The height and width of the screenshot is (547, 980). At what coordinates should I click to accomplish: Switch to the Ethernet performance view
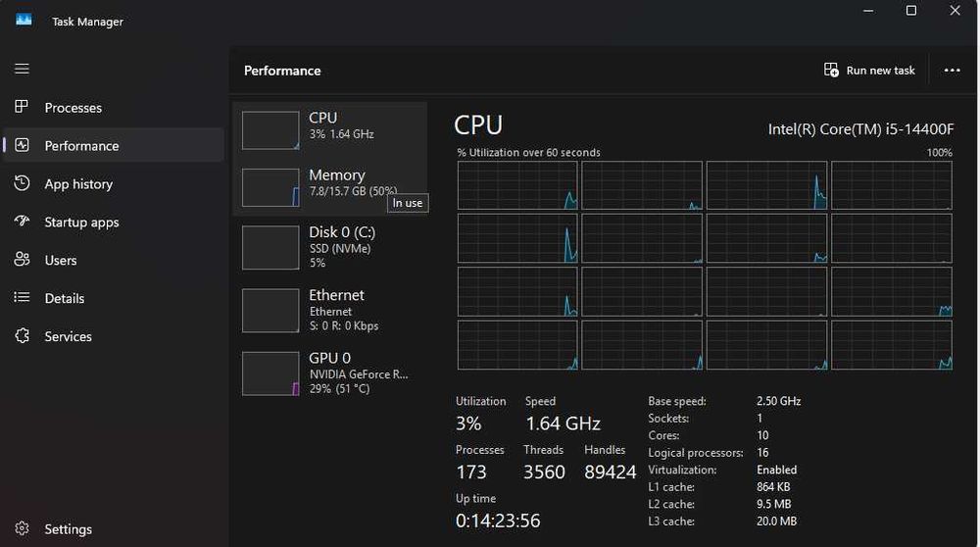[336, 309]
